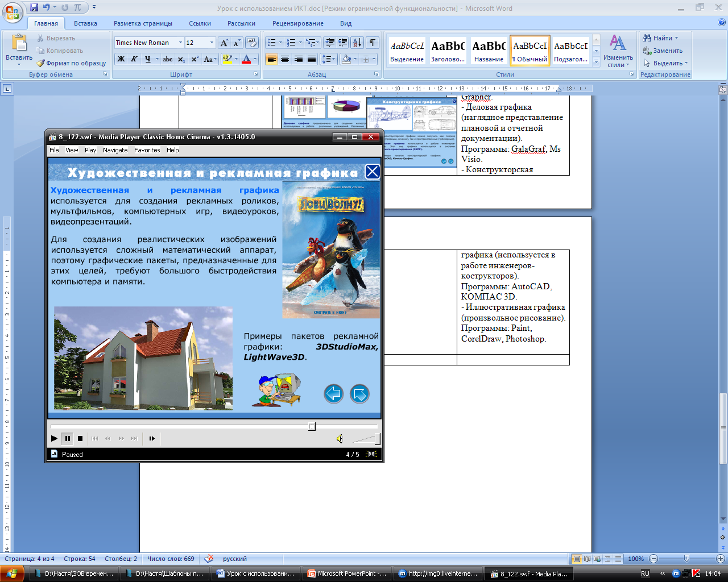The height and width of the screenshot is (582, 728).
Task: Click Pause button in Media Player Classic
Action: point(67,438)
